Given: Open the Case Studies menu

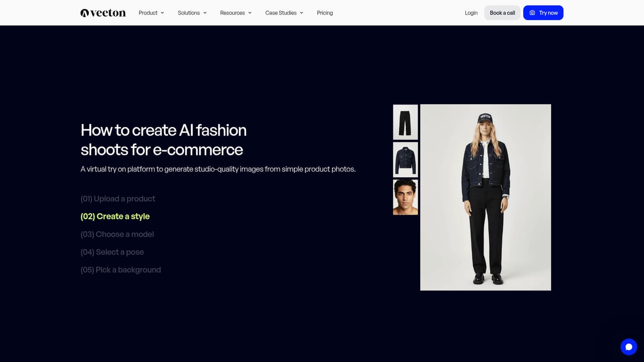Looking at the screenshot, I should [x=284, y=13].
